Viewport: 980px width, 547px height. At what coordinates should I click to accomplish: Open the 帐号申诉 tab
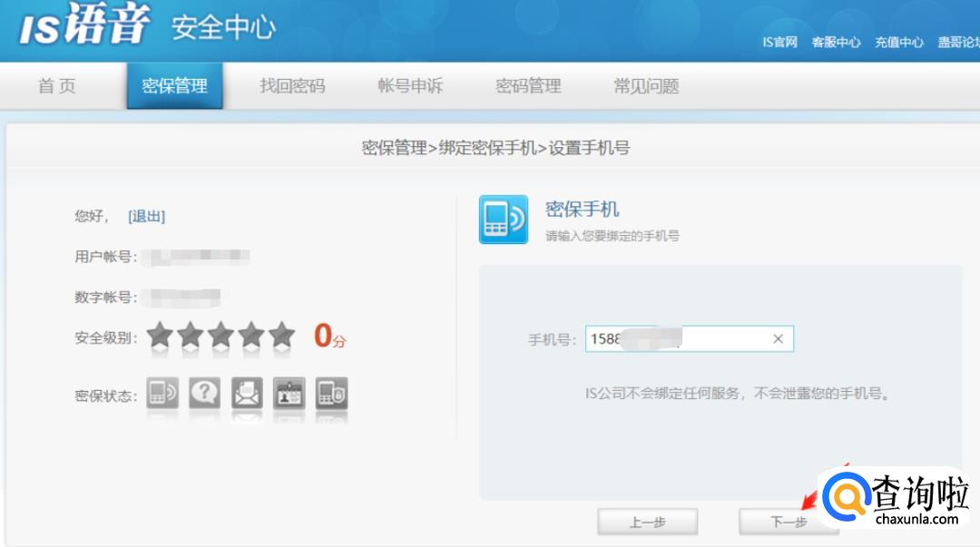410,86
